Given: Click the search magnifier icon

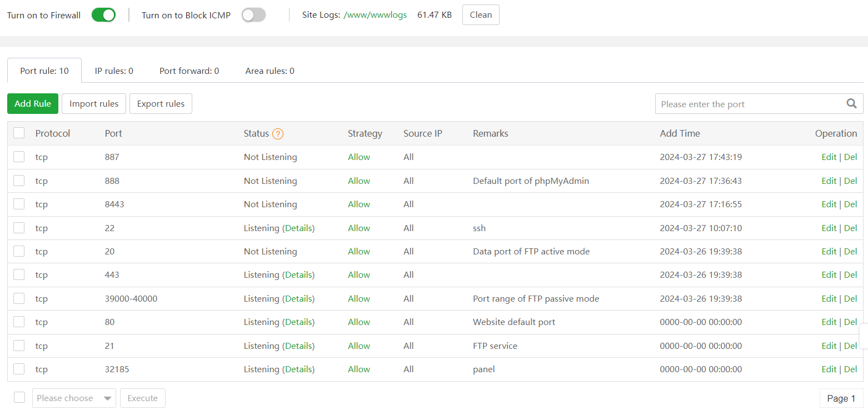Looking at the screenshot, I should point(851,104).
